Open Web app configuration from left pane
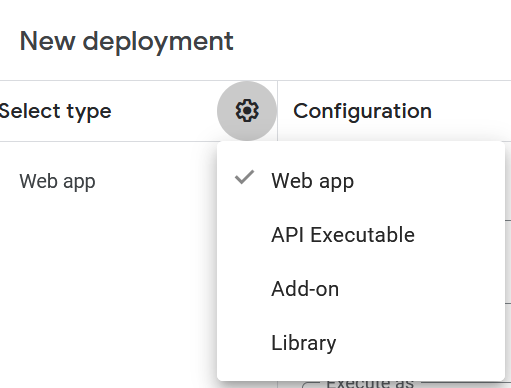 [57, 182]
